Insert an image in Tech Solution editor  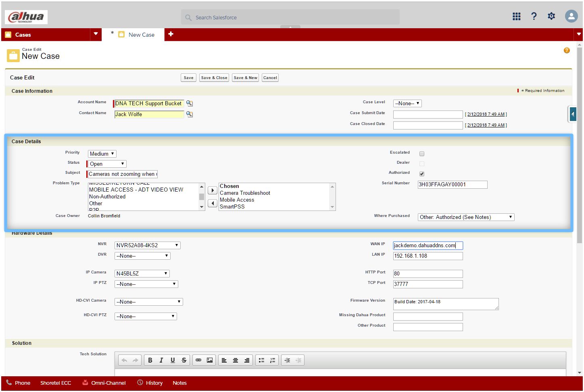210,360
